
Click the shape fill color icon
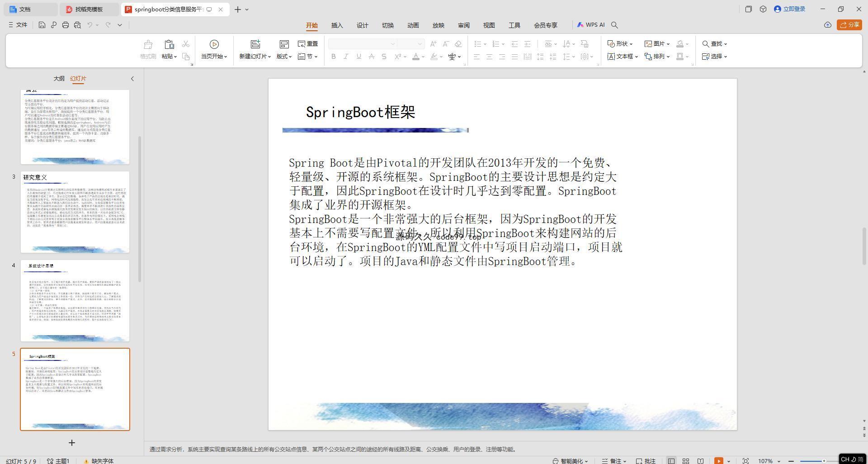point(680,44)
